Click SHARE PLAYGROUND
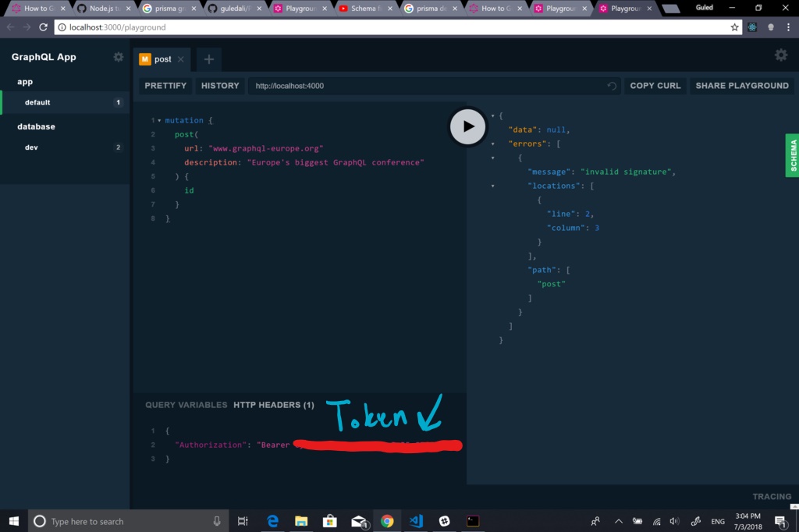This screenshot has height=532, width=799. pyautogui.click(x=740, y=86)
